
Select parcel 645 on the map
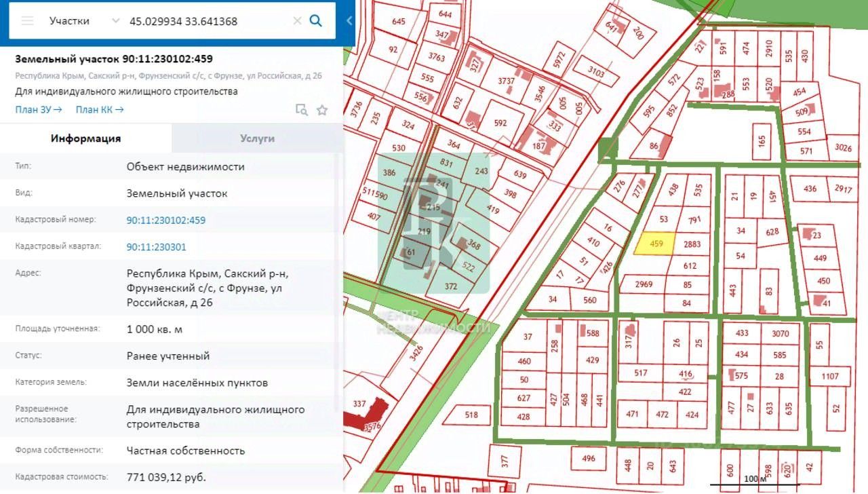tap(399, 22)
